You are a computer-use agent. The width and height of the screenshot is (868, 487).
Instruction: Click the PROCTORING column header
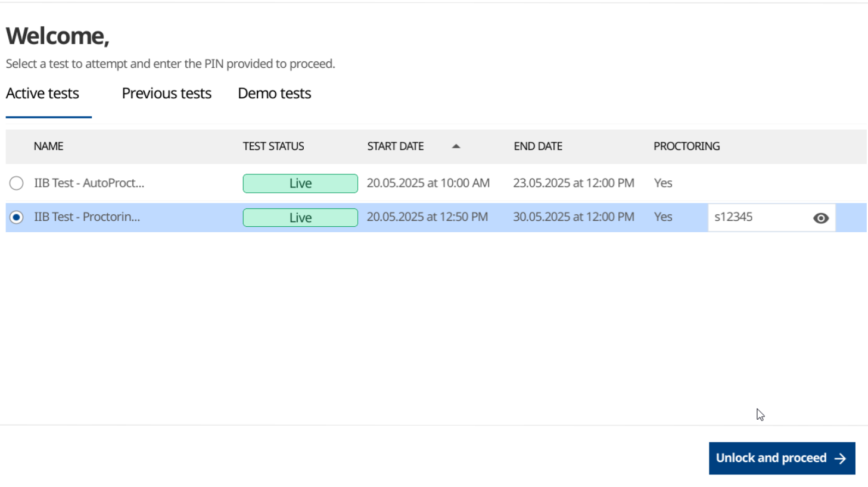(x=686, y=146)
